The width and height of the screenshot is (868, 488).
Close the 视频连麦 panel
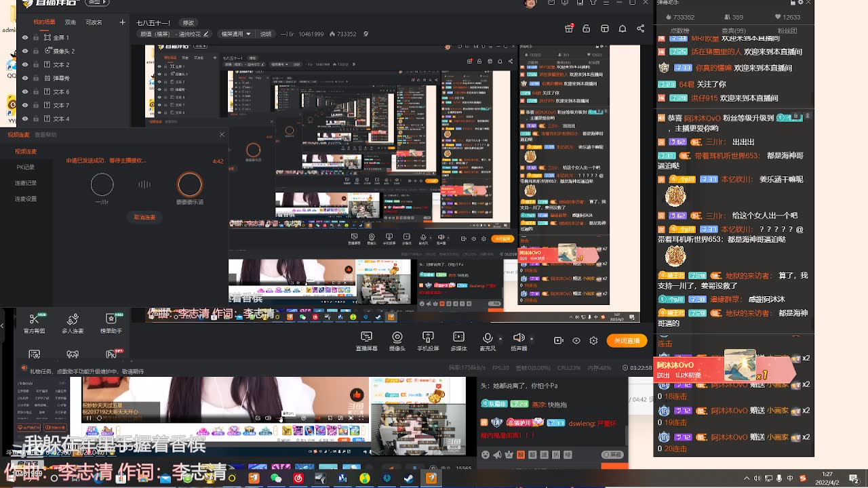point(222,135)
